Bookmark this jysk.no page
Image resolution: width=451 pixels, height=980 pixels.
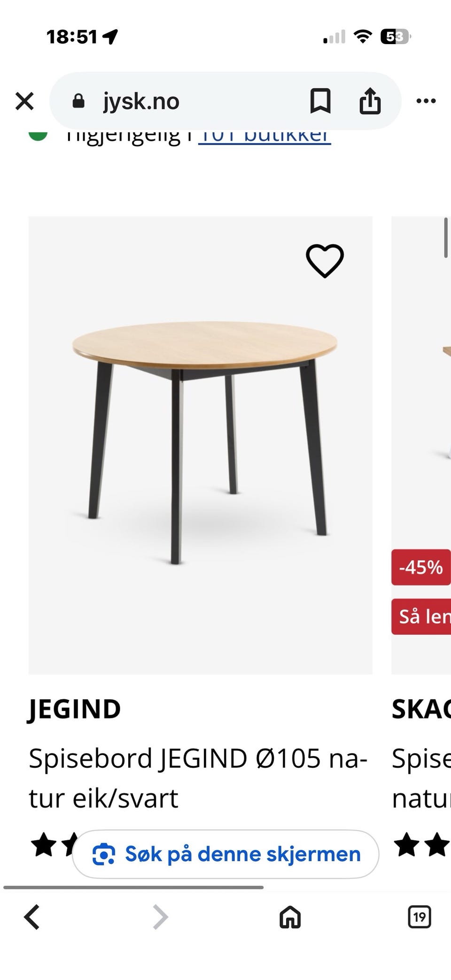320,101
